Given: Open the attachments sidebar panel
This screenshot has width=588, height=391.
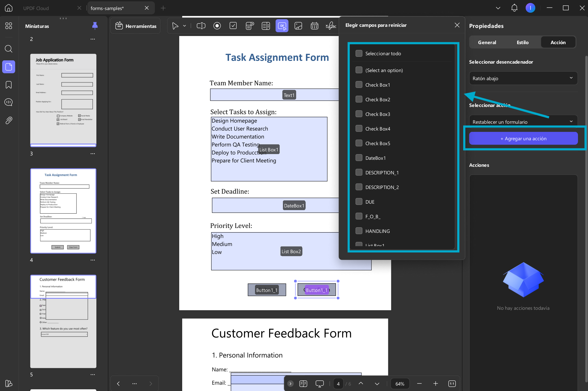Looking at the screenshot, I should coord(9,120).
